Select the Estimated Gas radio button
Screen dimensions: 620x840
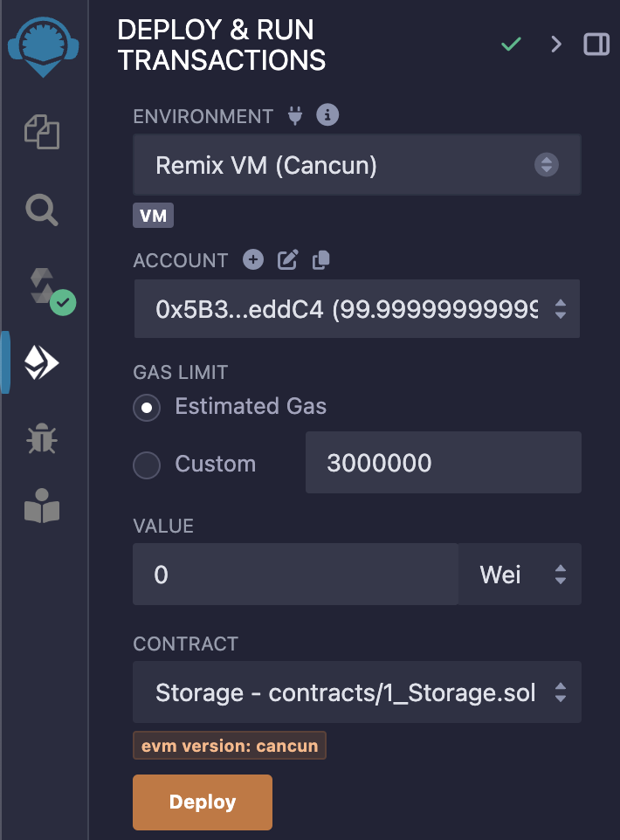[147, 408]
